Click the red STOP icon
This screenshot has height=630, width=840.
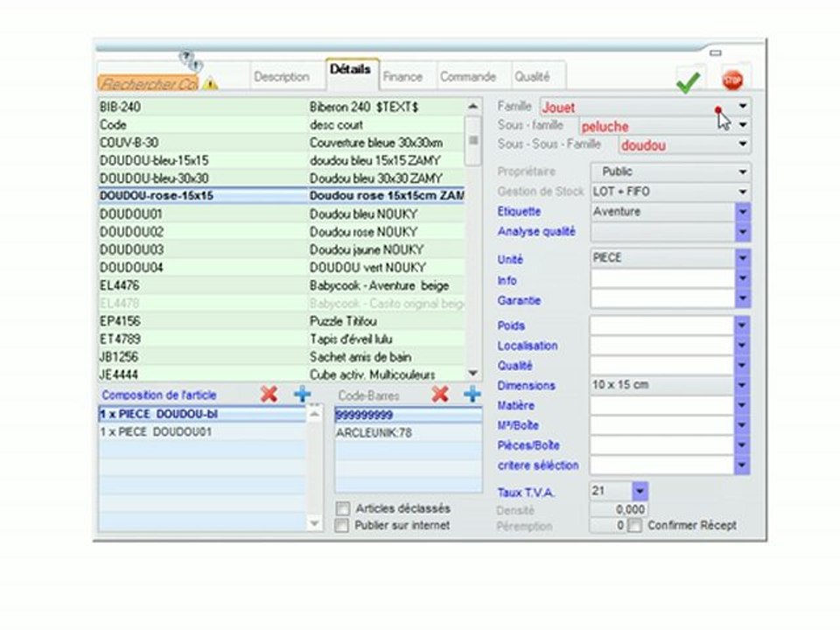(x=732, y=80)
